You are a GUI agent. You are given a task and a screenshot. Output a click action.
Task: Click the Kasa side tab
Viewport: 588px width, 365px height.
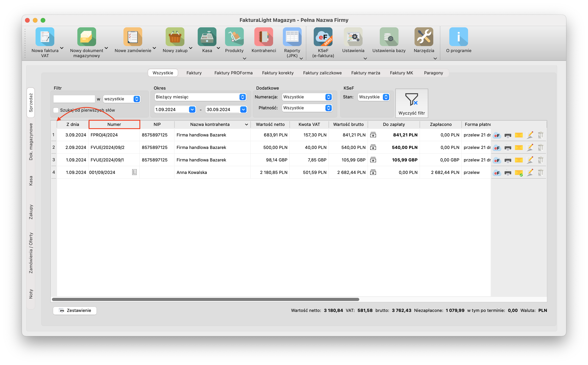pyautogui.click(x=31, y=181)
